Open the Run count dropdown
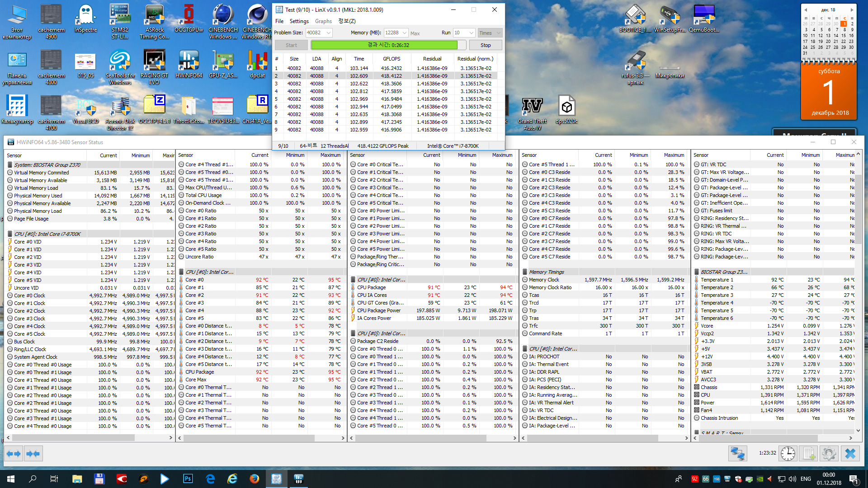Screen dimensions: 868x488 [472, 33]
